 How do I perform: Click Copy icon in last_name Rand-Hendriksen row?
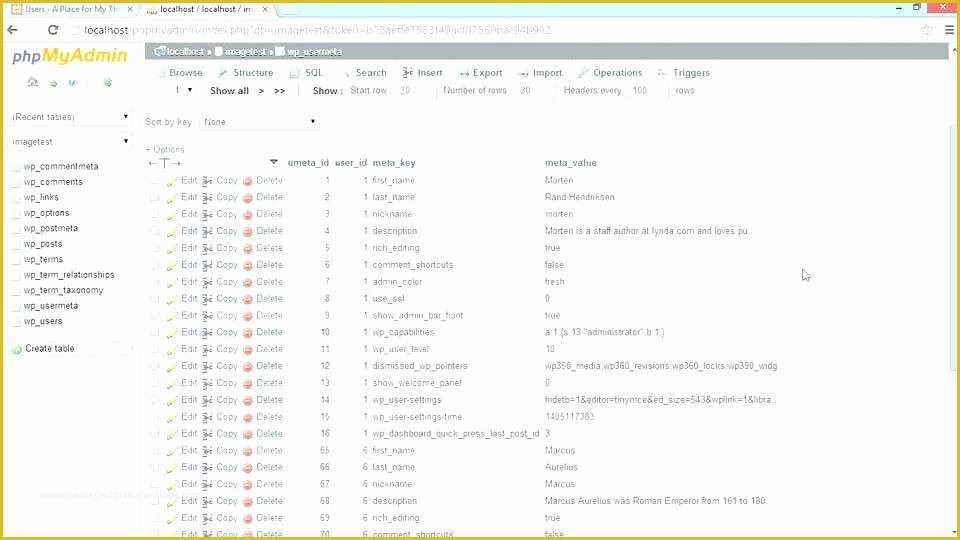pos(208,198)
